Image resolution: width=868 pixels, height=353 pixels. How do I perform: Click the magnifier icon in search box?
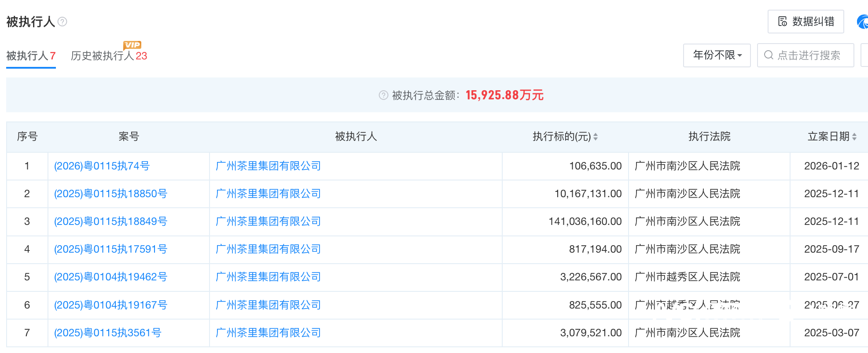[x=769, y=55]
